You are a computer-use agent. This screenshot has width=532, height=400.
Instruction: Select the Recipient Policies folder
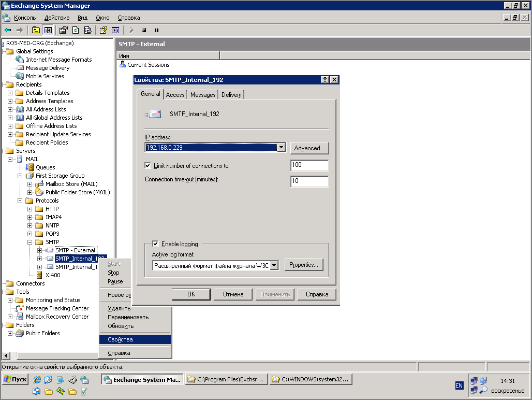[47, 142]
